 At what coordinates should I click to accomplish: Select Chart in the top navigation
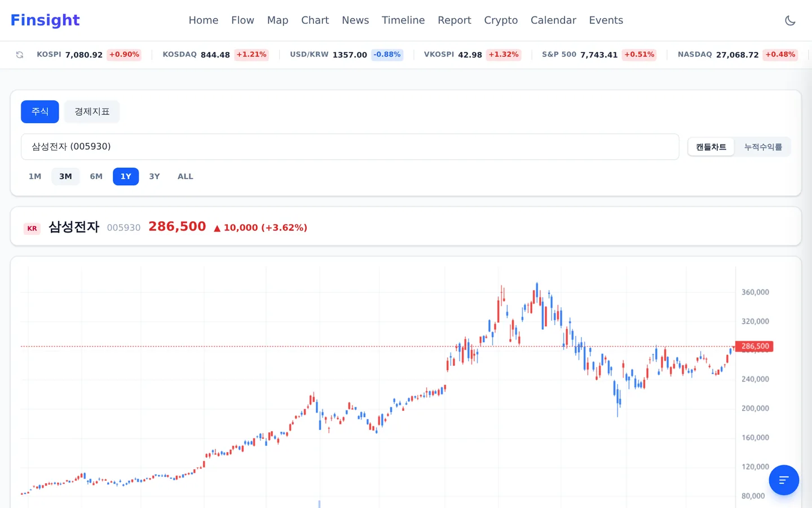315,20
